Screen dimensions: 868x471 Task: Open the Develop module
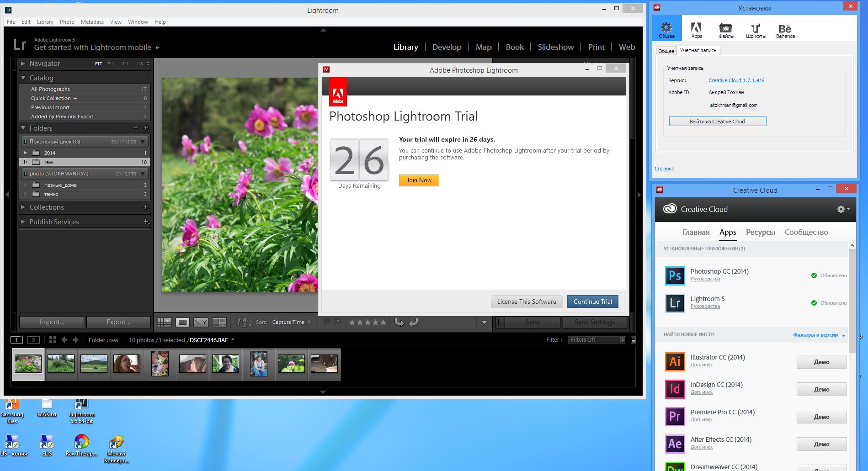[447, 47]
